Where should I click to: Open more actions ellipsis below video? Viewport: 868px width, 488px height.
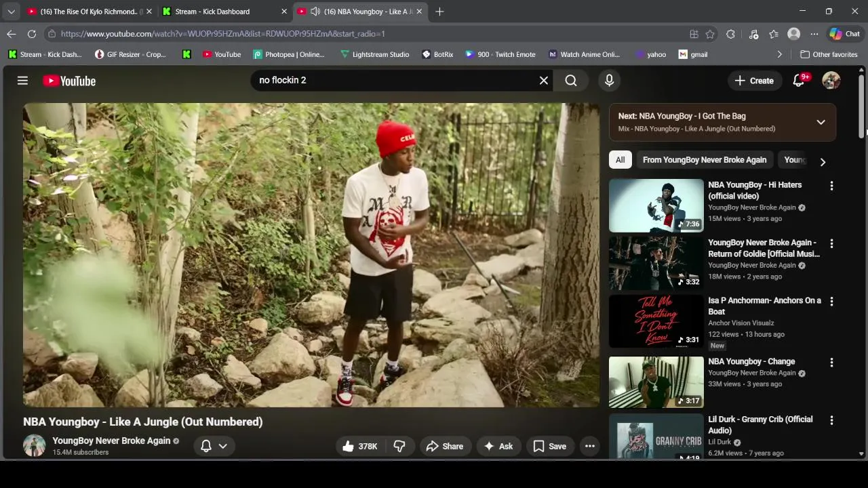pyautogui.click(x=590, y=446)
